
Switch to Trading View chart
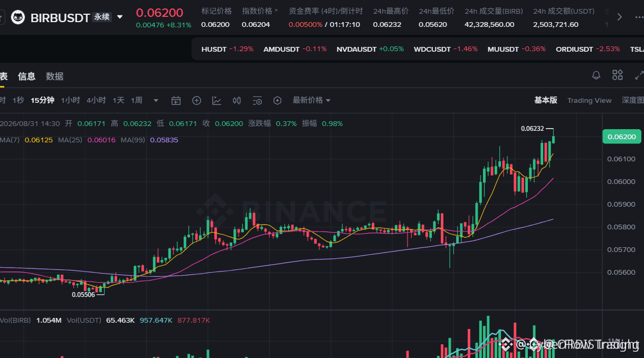[x=589, y=100]
